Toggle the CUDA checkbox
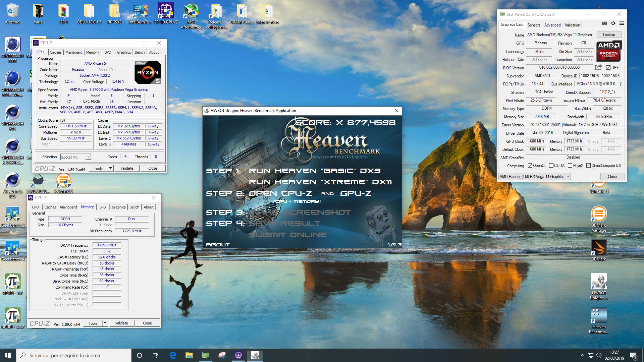 coord(551,166)
